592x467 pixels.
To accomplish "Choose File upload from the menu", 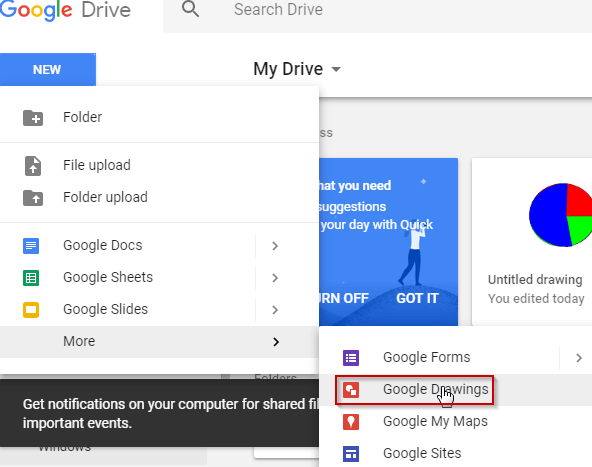I will [x=159, y=165].
